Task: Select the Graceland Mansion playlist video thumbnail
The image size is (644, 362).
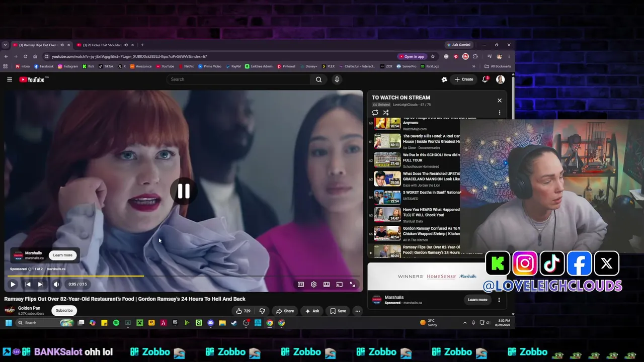Action: click(387, 179)
